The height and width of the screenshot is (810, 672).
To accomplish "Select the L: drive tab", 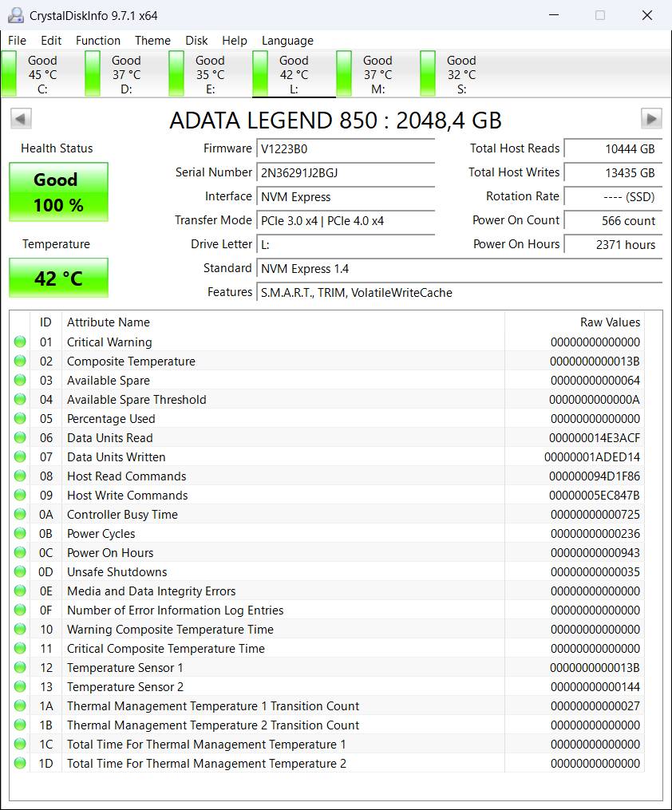I will point(294,74).
